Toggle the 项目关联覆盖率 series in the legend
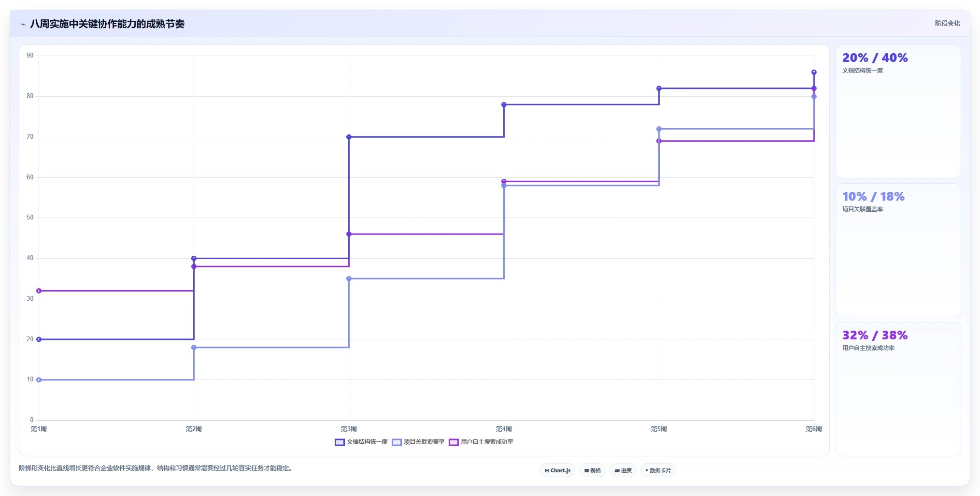980x496 pixels. click(418, 442)
